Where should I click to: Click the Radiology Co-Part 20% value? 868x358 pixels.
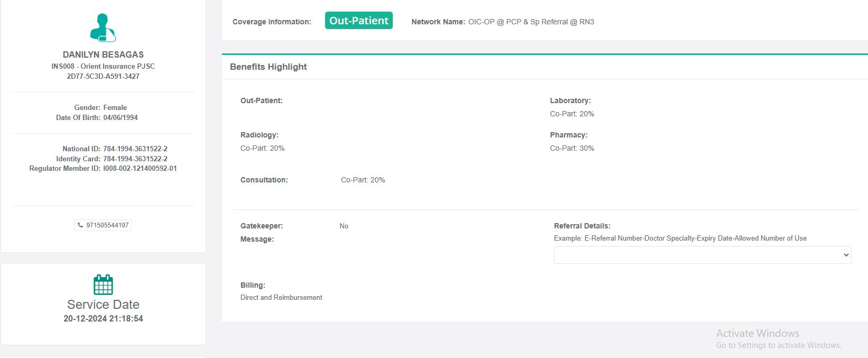(262, 148)
